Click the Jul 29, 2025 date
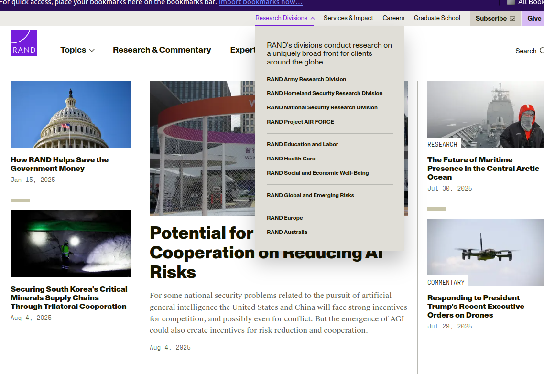Screen dimensions: 544x392 [x=450, y=326]
